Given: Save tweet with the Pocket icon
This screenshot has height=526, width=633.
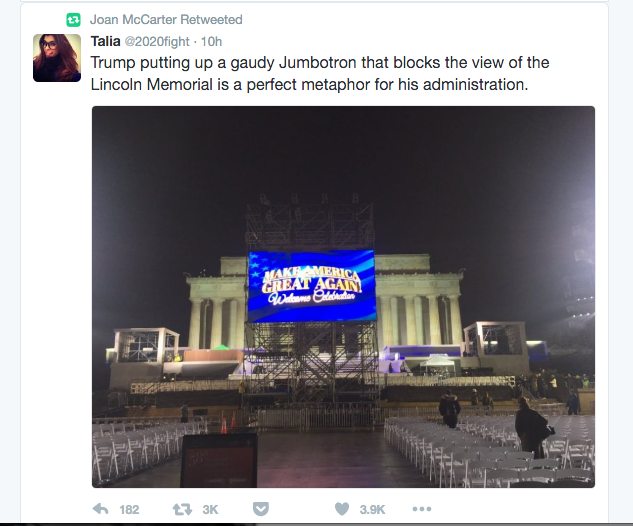Looking at the screenshot, I should (x=260, y=509).
